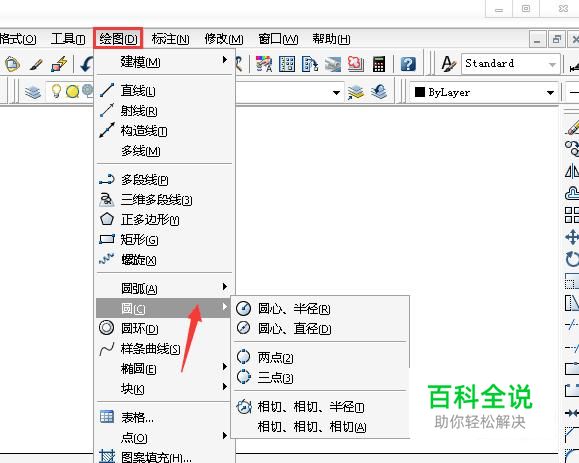
Task: Click the highlighted 圆(C) circle item
Action: (x=163, y=308)
